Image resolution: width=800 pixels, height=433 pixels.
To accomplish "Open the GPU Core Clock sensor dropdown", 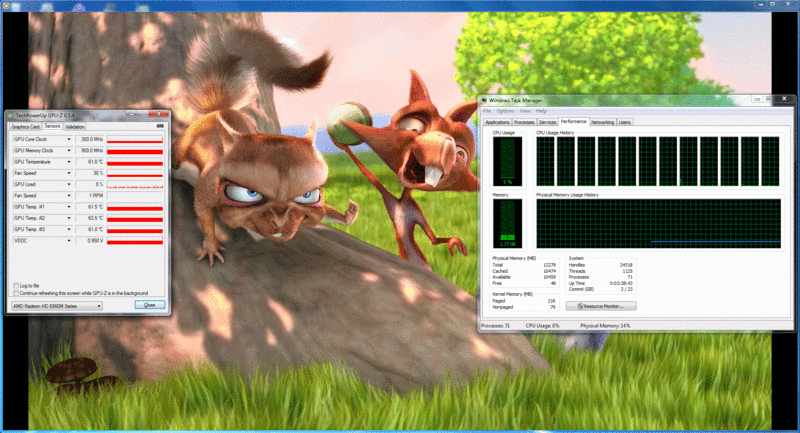I will [x=69, y=139].
